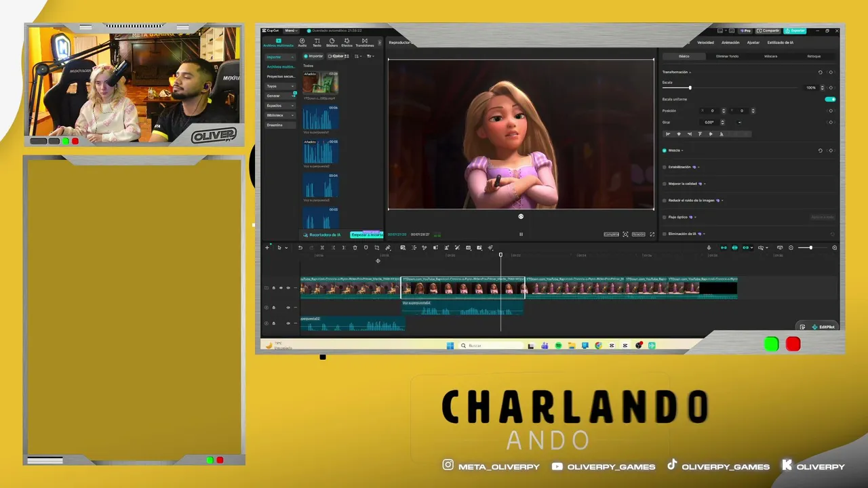Adjust the timeline zoom slider
This screenshot has width=868, height=488.
pyautogui.click(x=812, y=247)
